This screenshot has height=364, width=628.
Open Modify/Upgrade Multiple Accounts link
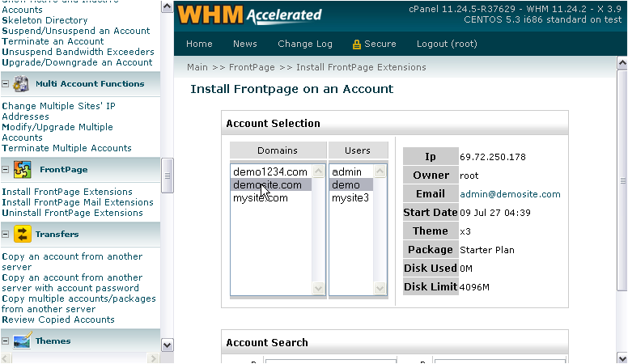[57, 132]
